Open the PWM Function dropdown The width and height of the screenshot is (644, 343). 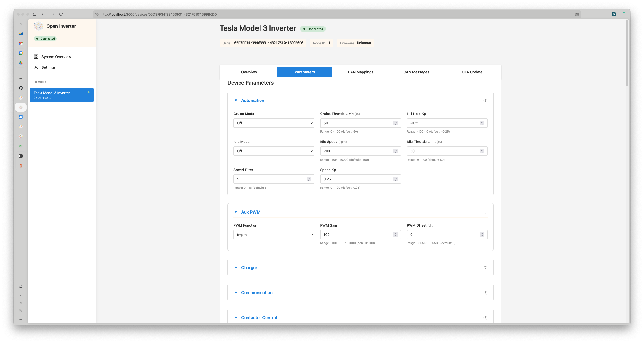coord(274,235)
